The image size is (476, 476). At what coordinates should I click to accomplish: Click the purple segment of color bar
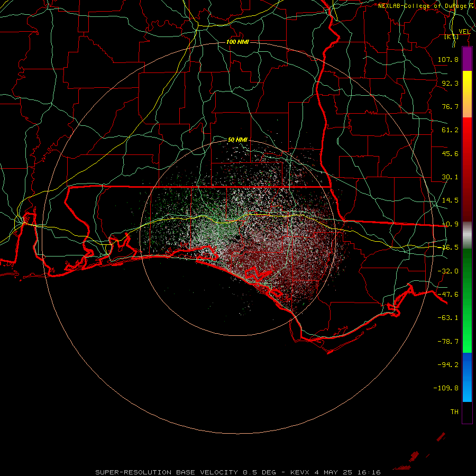tap(467, 59)
